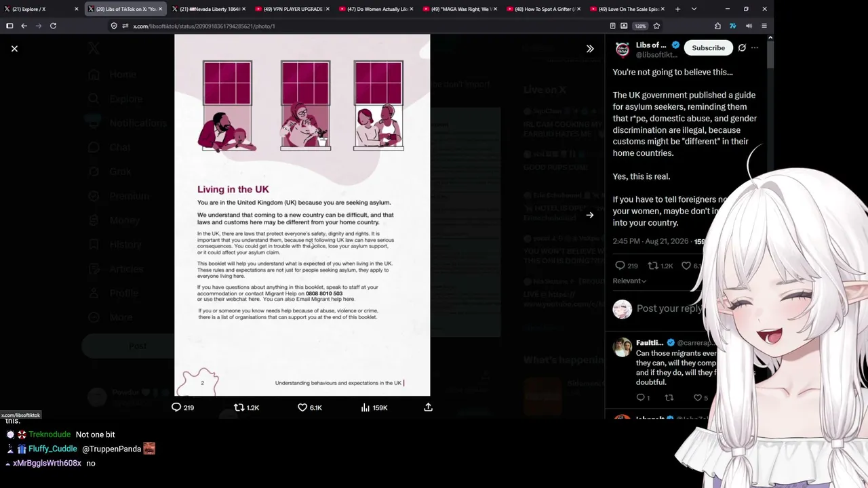Toggle reader view in the address bar
The width and height of the screenshot is (868, 488).
click(612, 26)
